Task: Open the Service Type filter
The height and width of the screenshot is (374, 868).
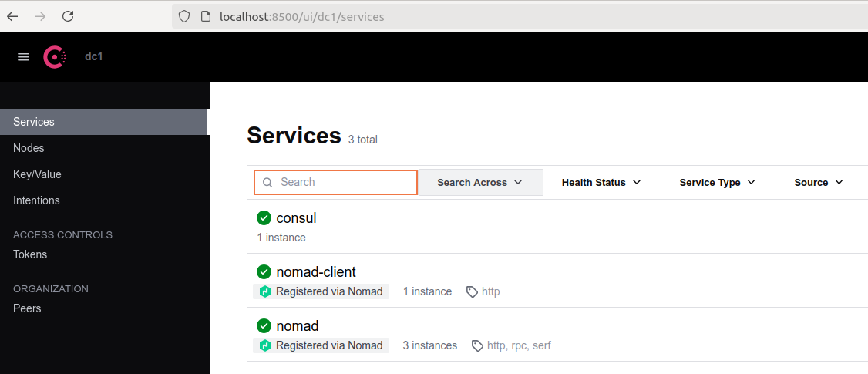Action: 718,182
